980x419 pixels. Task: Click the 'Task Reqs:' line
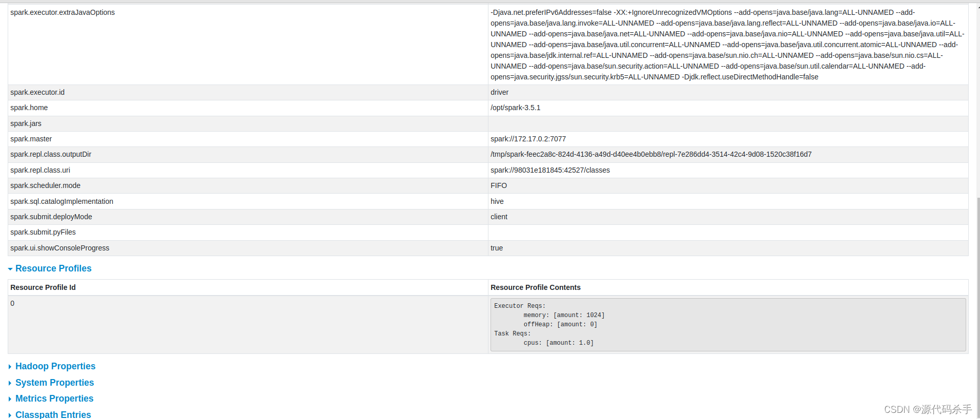click(513, 333)
